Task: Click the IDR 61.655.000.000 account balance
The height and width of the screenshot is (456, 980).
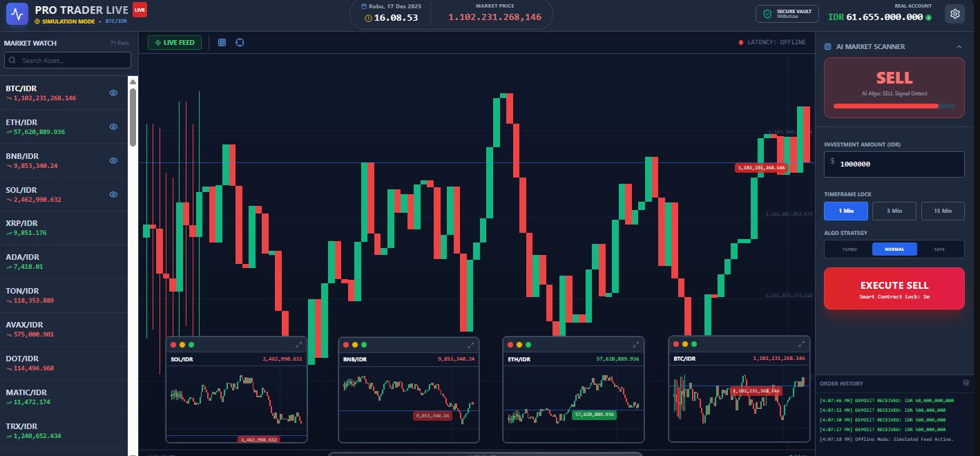Action: tap(876, 17)
